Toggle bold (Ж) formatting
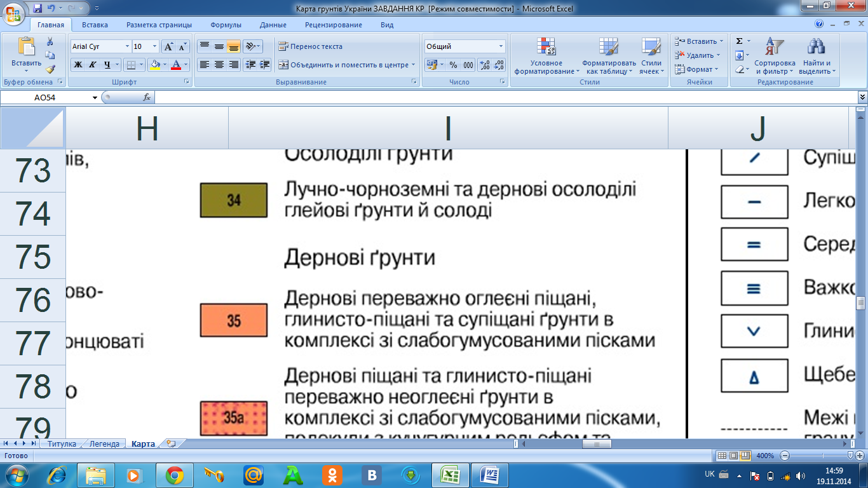 tap(78, 65)
